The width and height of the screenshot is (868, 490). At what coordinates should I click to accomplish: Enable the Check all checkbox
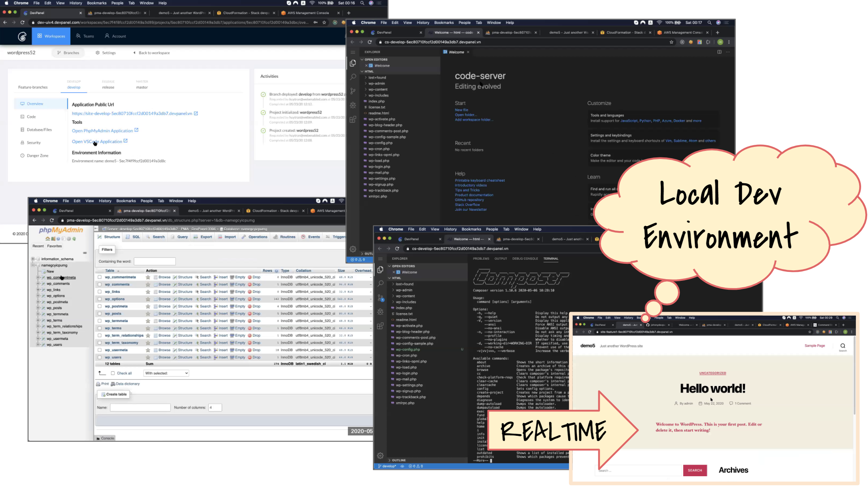113,373
